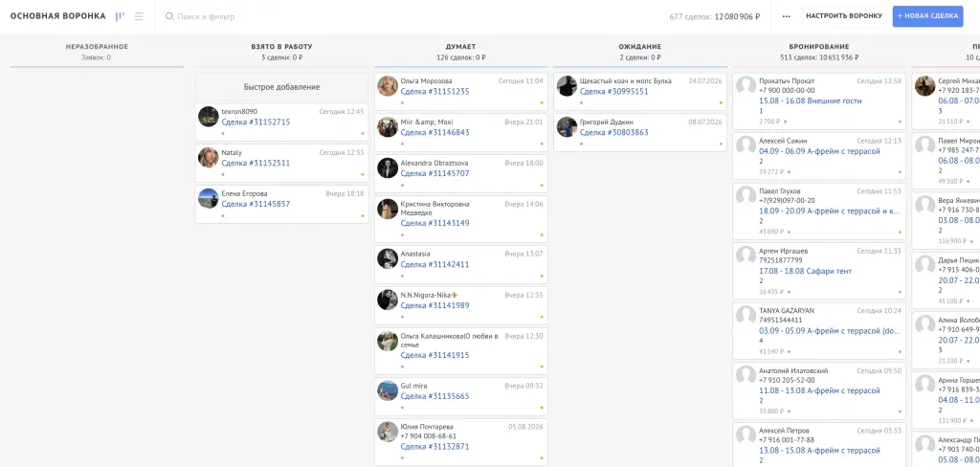Screen dimensions: 980x467
Task: Open avatar of Anastasia card
Action: [x=388, y=258]
